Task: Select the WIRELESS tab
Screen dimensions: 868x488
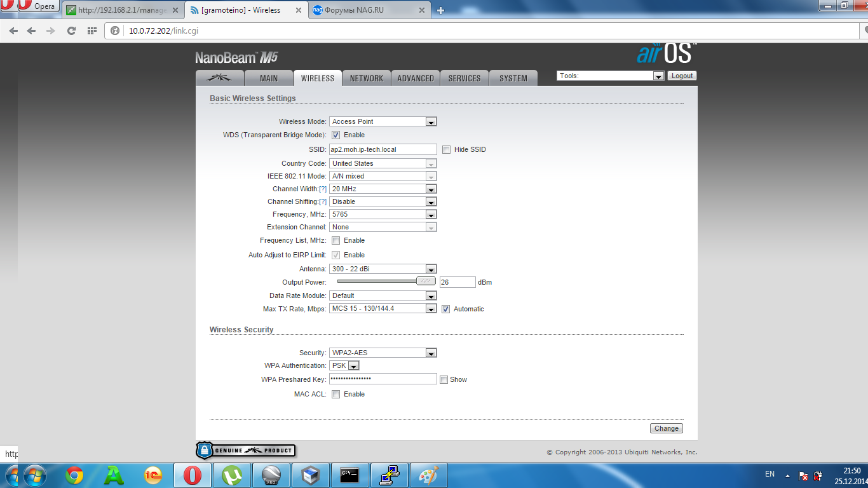Action: click(318, 78)
